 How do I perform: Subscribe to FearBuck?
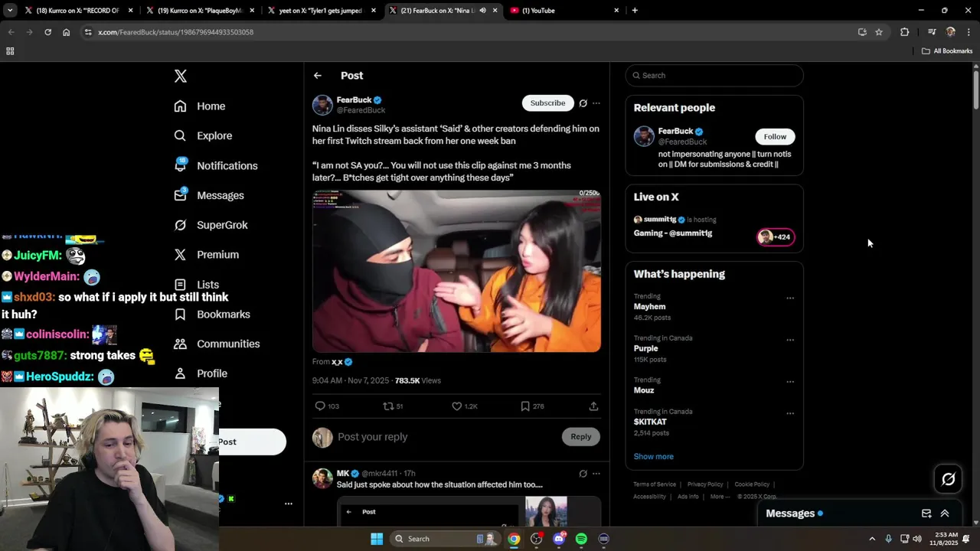point(547,103)
